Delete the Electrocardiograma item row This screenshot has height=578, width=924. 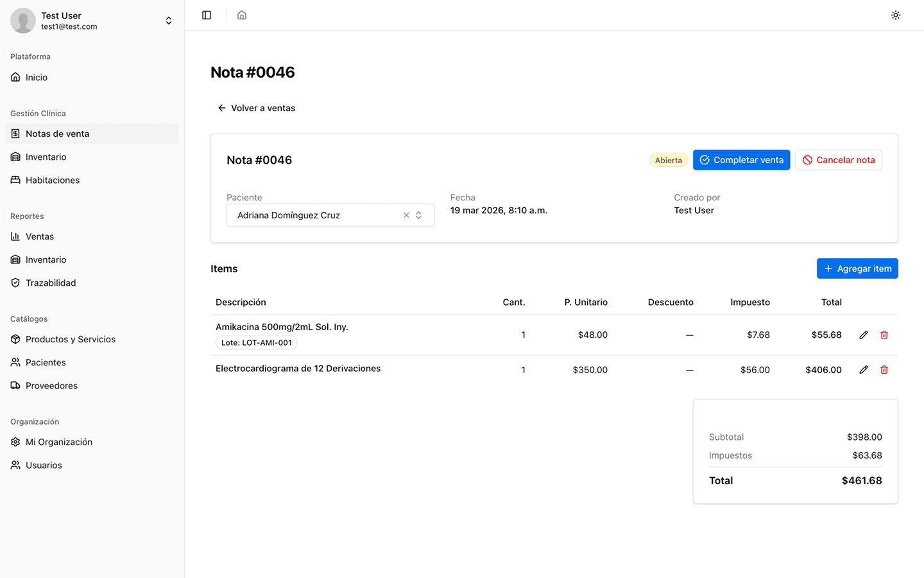pyautogui.click(x=884, y=370)
